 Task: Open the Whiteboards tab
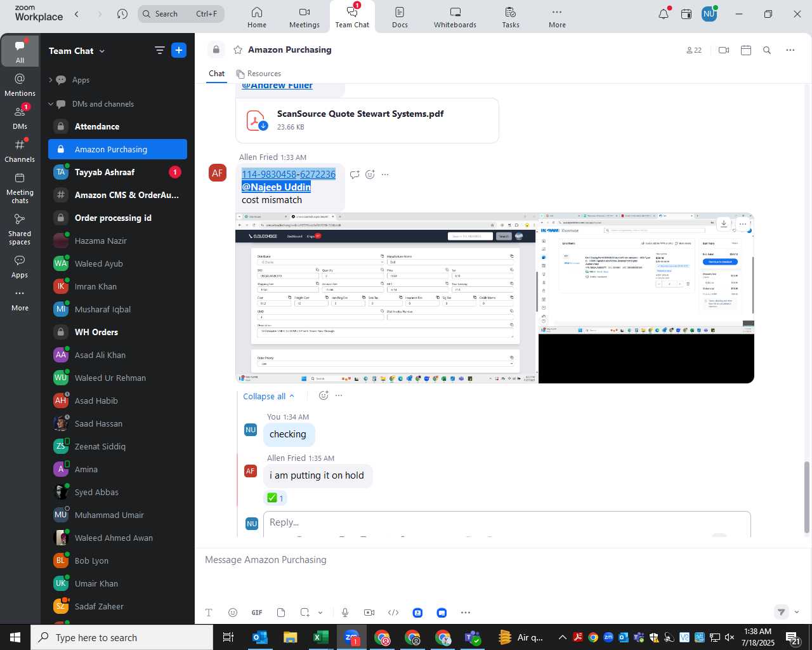[455, 17]
